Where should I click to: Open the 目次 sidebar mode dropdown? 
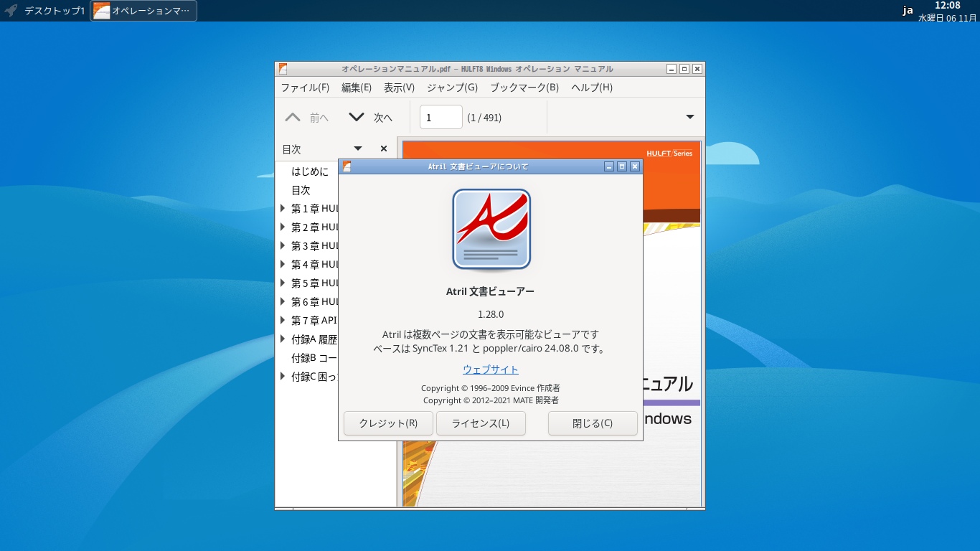coord(358,149)
